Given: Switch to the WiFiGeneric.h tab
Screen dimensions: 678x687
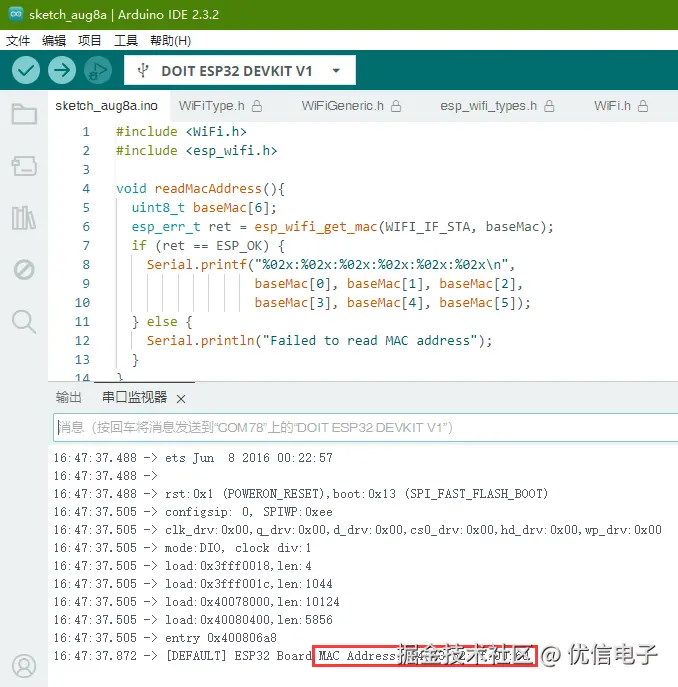Looking at the screenshot, I should [342, 106].
